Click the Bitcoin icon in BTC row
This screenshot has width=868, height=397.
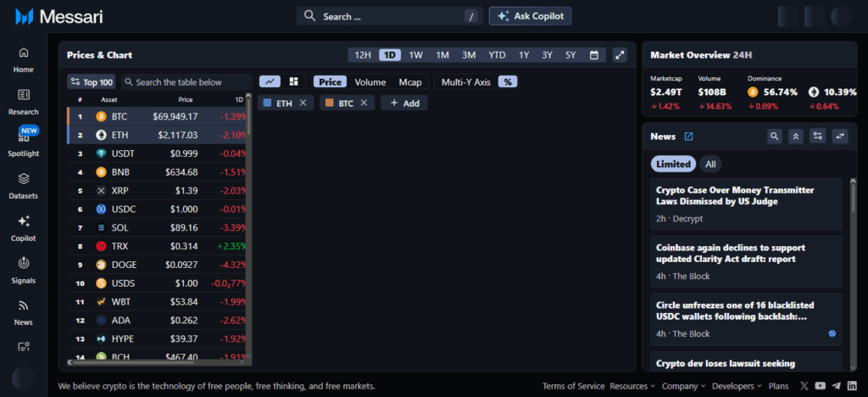click(x=101, y=116)
